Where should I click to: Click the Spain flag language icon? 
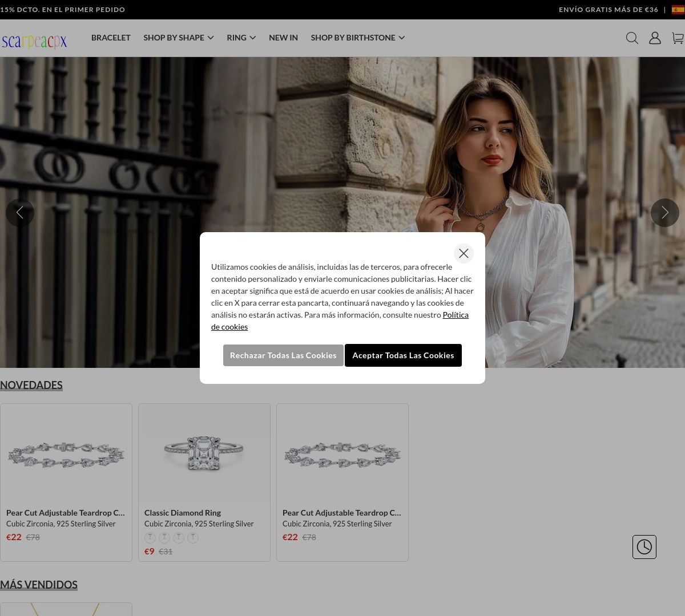click(x=678, y=10)
